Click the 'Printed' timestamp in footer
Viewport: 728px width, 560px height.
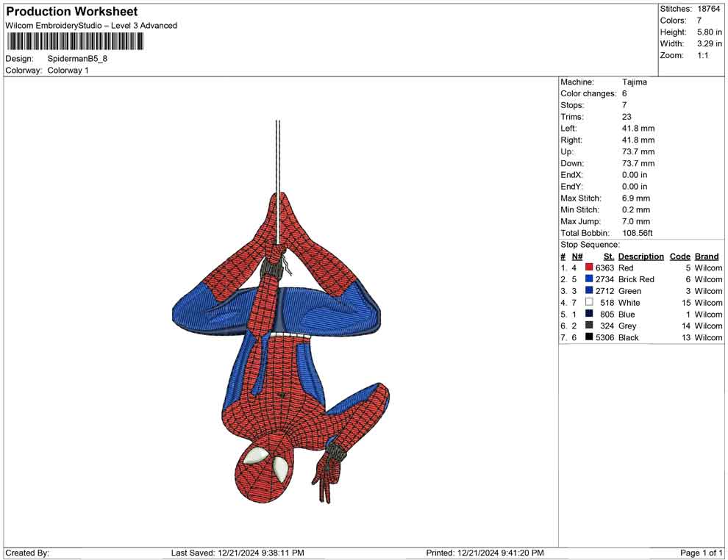[x=485, y=553]
